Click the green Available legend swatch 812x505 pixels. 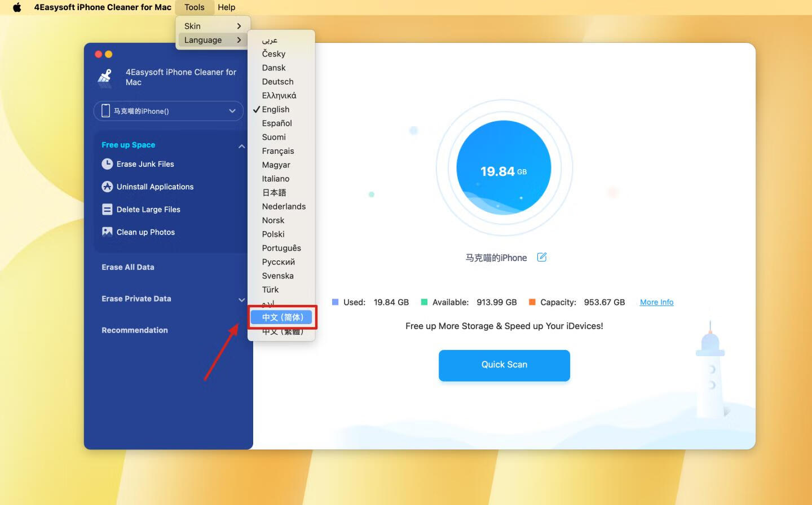pos(424,302)
